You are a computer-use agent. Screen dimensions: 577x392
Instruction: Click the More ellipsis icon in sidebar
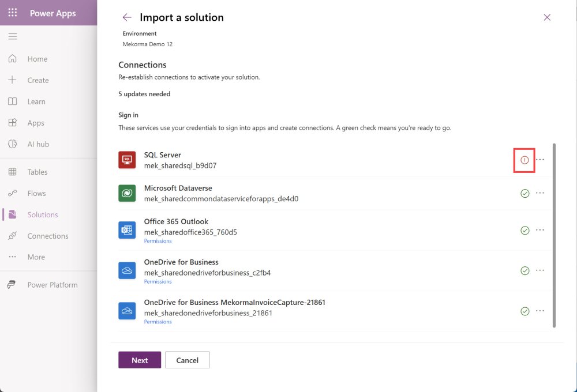tap(13, 257)
